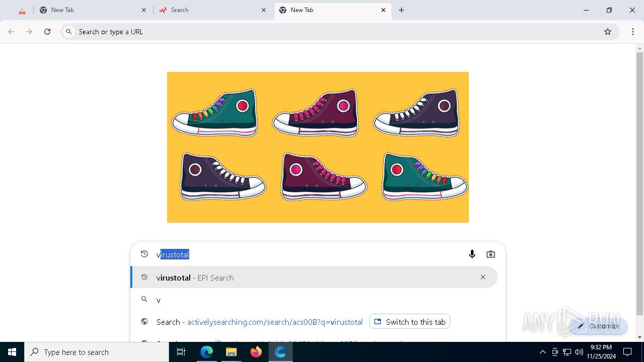Start voice search with the microphone
Image resolution: width=644 pixels, height=362 pixels.
point(472,254)
